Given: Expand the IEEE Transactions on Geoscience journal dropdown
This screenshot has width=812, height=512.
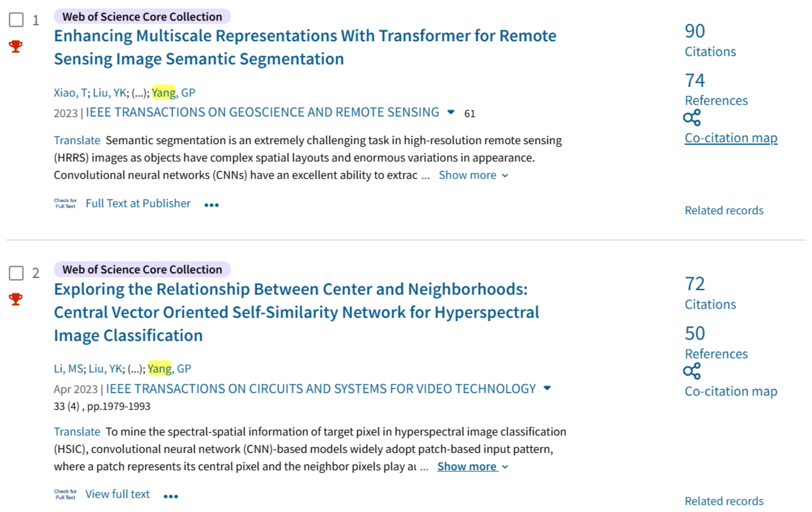Looking at the screenshot, I should [450, 113].
